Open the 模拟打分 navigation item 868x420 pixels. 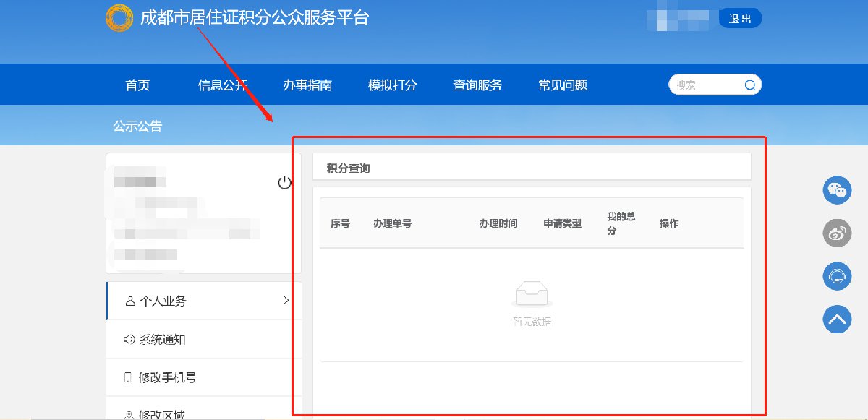pyautogui.click(x=393, y=85)
